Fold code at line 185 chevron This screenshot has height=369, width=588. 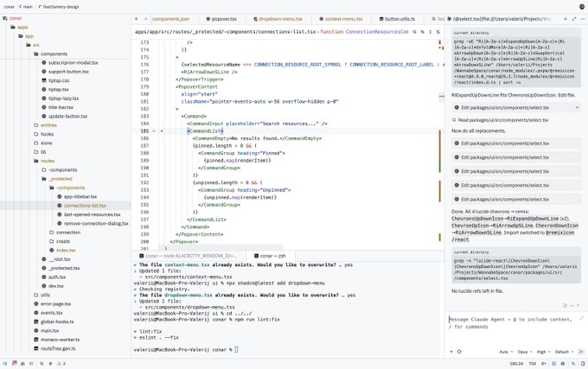pyautogui.click(x=153, y=131)
